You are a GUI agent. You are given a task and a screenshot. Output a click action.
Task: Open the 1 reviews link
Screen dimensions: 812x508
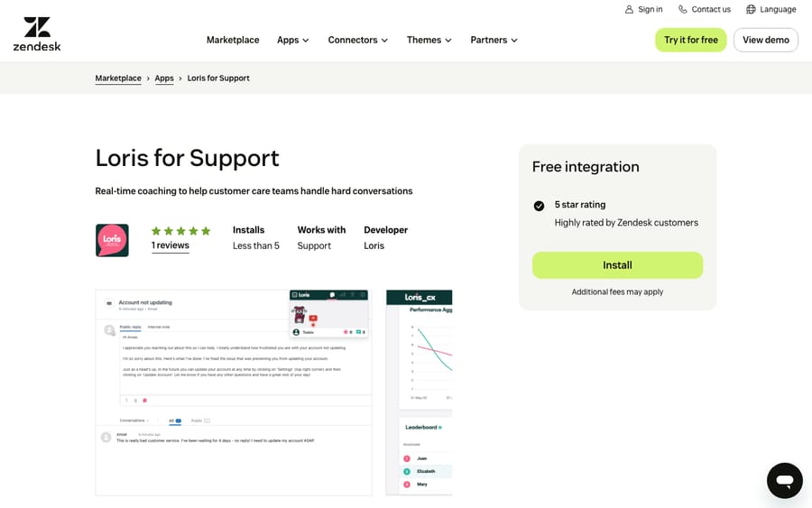(171, 245)
